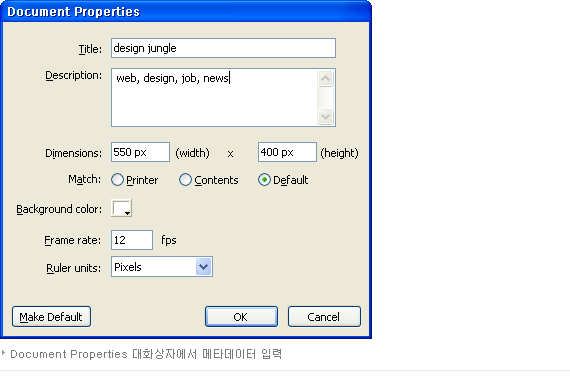
Task: Click the triangle bullet before the caption
Action: tap(3, 353)
